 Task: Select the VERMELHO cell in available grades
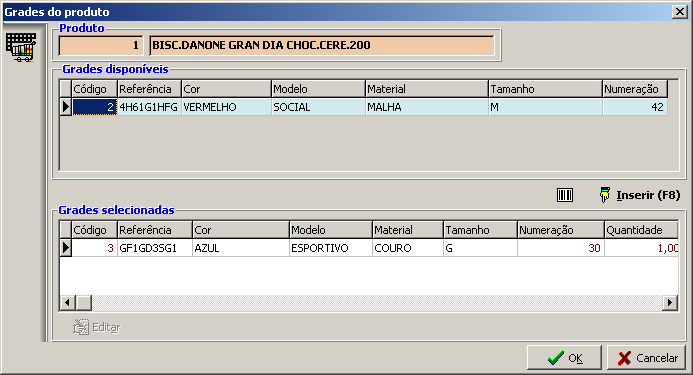226,107
